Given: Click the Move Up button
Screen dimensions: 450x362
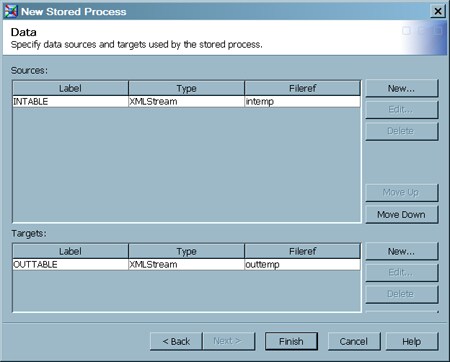Looking at the screenshot, I should (x=401, y=192).
